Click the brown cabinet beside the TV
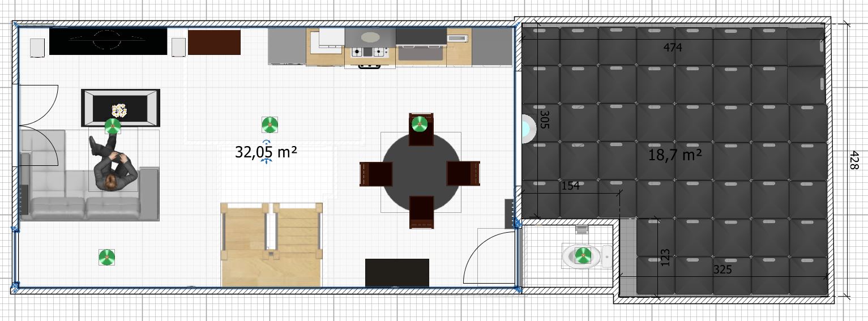 [x=214, y=42]
